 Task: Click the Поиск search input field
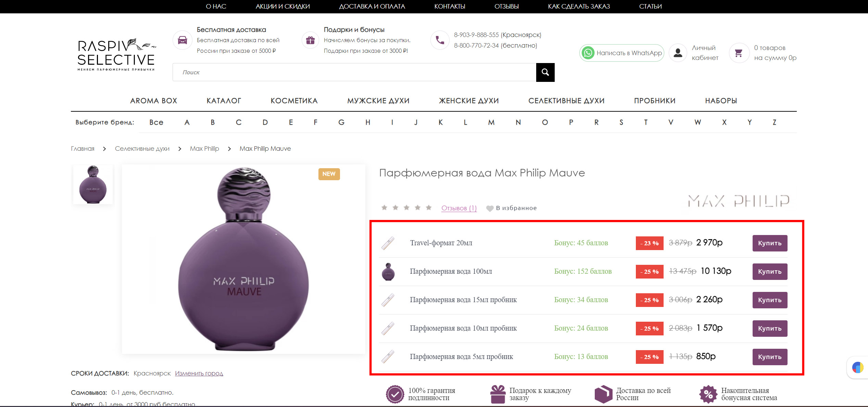click(354, 72)
